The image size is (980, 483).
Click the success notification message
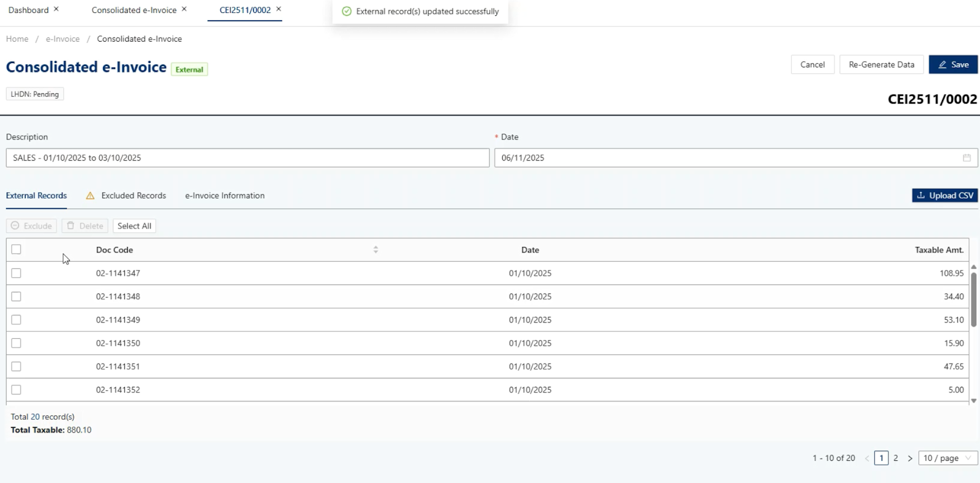420,12
